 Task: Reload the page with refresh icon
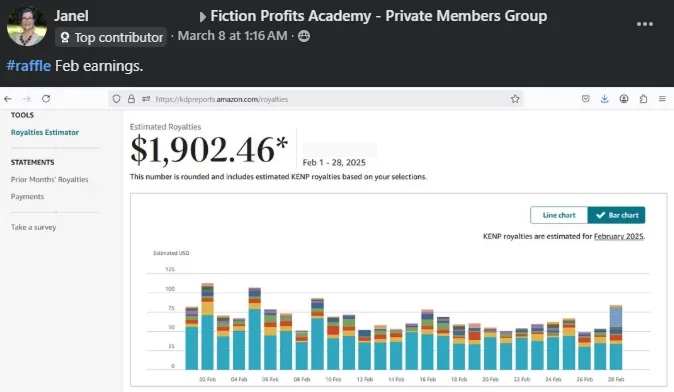coord(46,99)
